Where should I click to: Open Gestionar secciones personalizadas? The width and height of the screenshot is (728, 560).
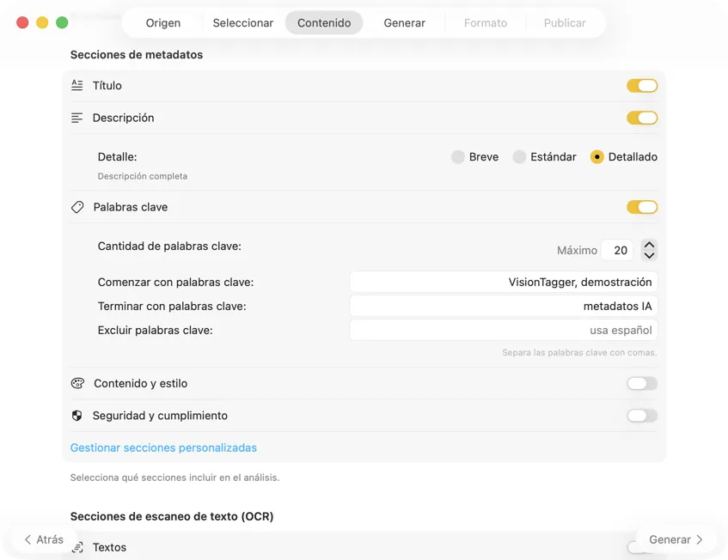click(x=163, y=447)
